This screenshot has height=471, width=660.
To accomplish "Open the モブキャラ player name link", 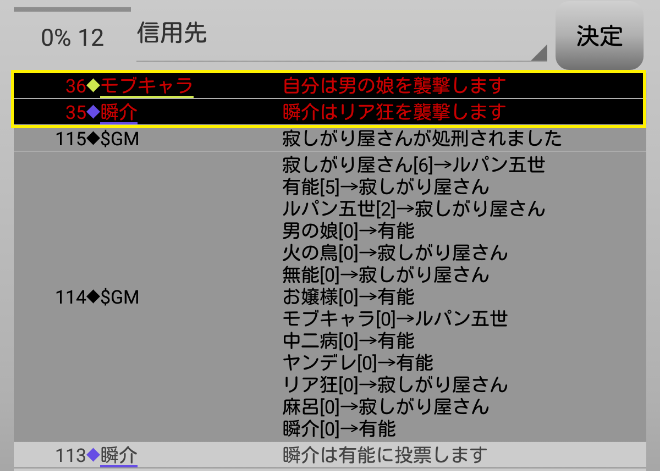I will 146,86.
